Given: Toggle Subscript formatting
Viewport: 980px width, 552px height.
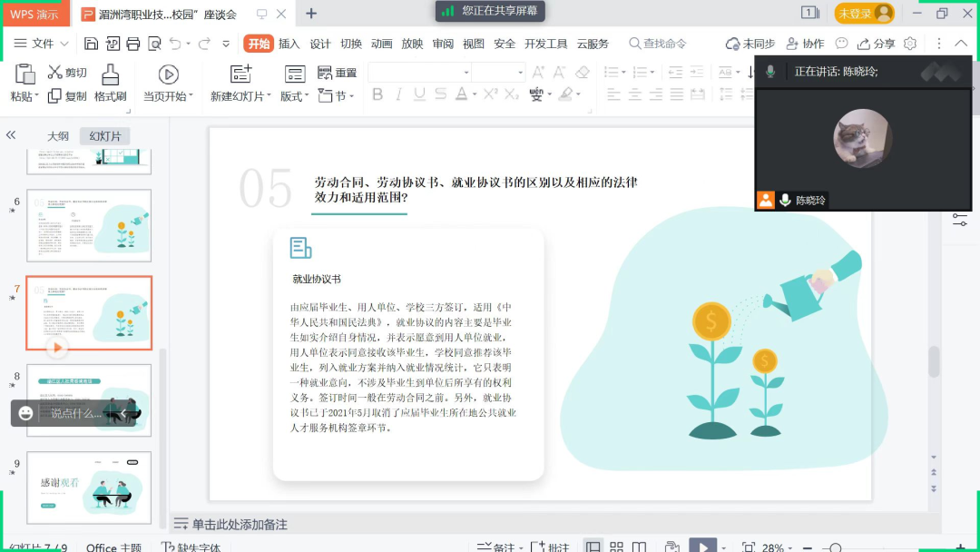Looking at the screenshot, I should coord(512,94).
